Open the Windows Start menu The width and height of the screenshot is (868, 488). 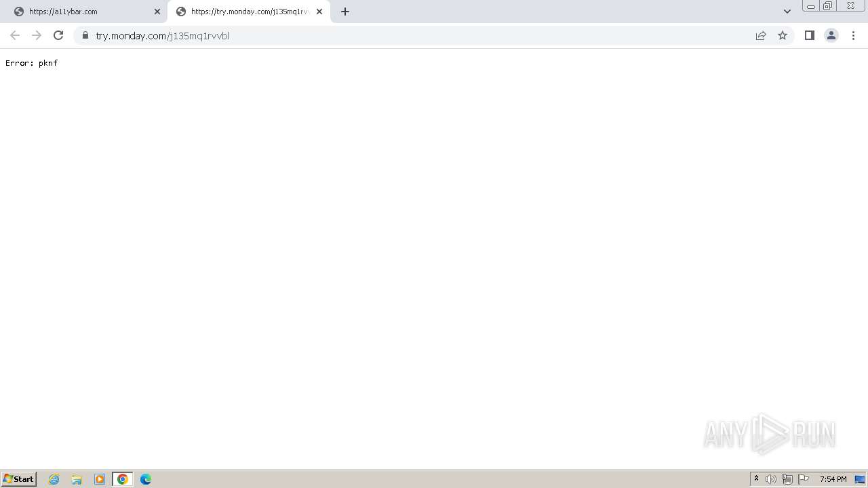click(x=19, y=479)
